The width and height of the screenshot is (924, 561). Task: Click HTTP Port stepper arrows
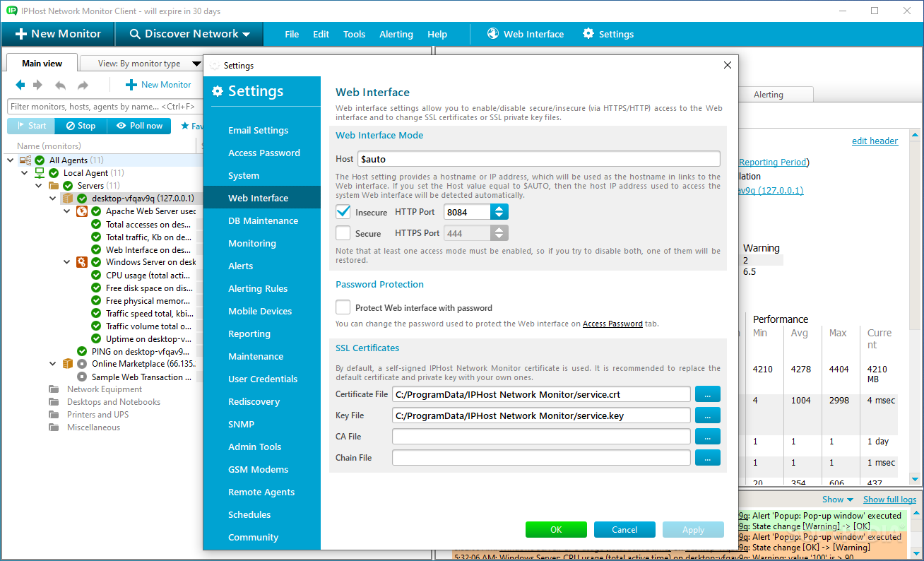pyautogui.click(x=499, y=211)
